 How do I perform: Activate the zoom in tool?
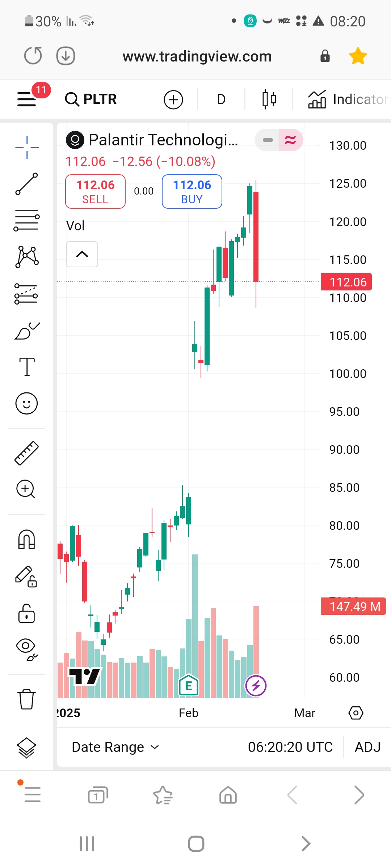26,489
